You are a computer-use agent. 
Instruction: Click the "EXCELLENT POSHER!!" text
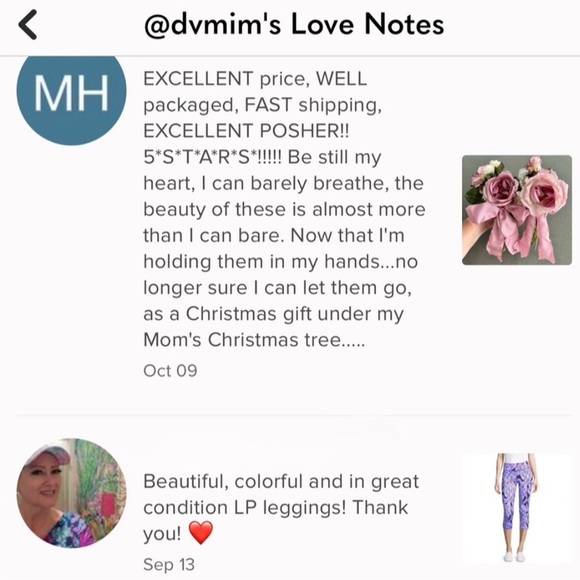tap(246, 131)
